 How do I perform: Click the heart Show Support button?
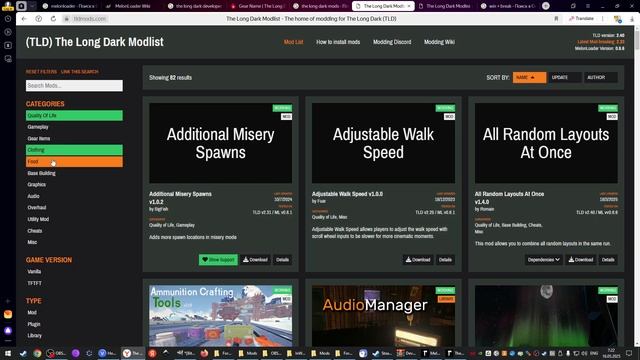click(218, 260)
